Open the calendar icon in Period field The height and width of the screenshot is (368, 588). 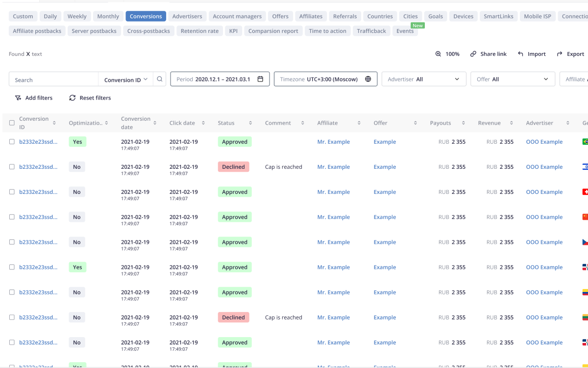coord(260,79)
